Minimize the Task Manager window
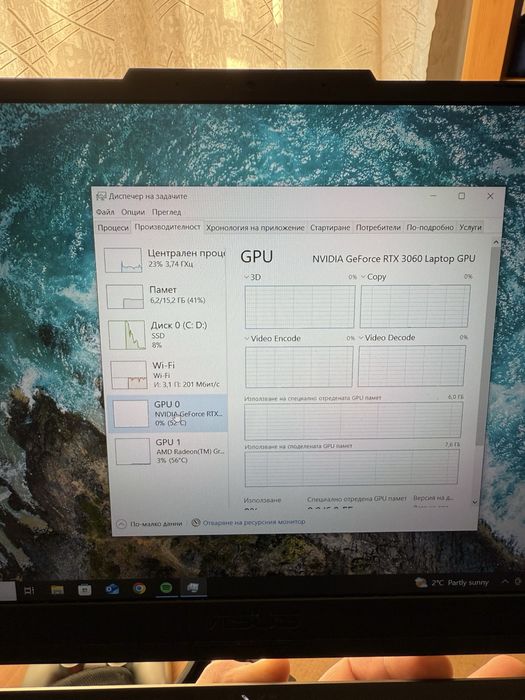The height and width of the screenshot is (700, 525). pyautogui.click(x=433, y=196)
